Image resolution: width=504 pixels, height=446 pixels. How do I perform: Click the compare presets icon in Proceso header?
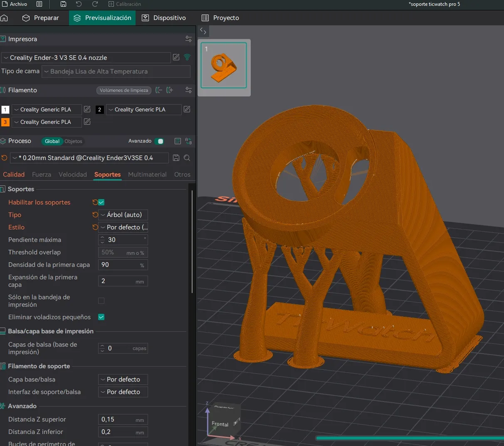tap(188, 141)
